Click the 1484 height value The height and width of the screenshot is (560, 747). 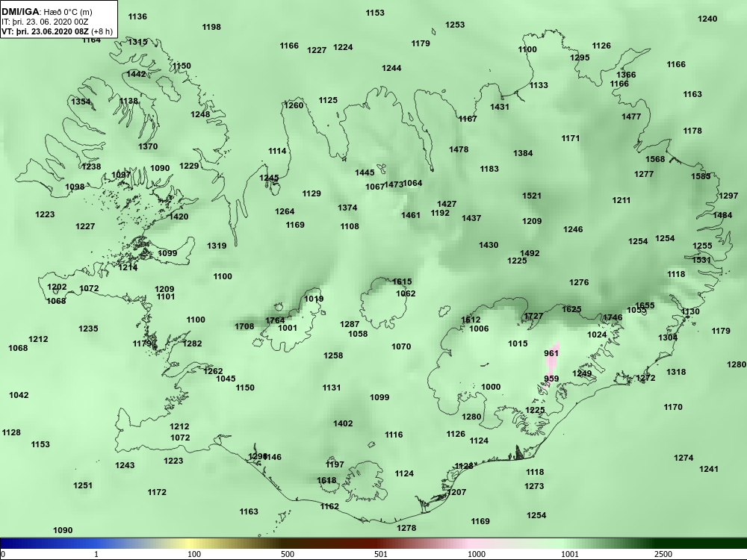pos(722,215)
